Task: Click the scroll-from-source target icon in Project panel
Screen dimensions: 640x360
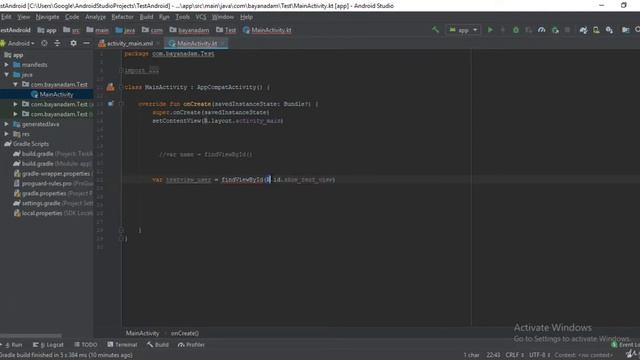Action: coord(44,43)
